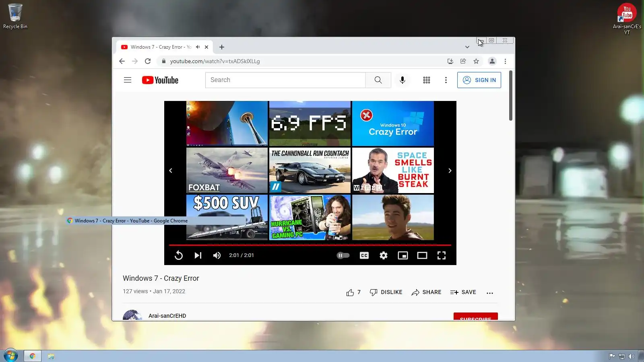This screenshot has width=644, height=362.
Task: Click the SHARE button
Action: 426,292
